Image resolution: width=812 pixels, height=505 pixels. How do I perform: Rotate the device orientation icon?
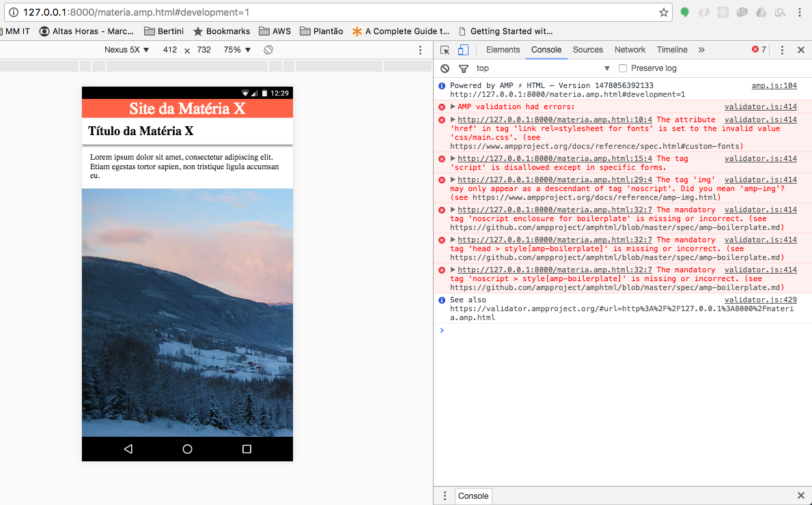coord(268,50)
